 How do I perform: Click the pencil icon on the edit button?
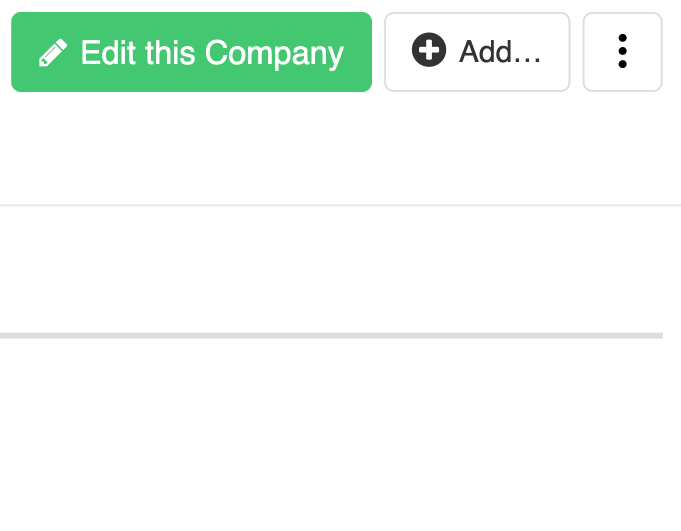pos(53,53)
